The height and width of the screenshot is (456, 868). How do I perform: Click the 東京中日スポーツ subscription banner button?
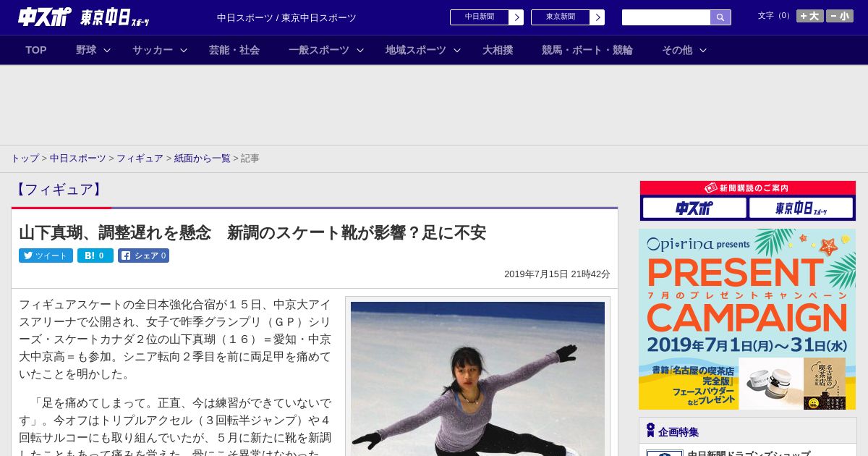coord(801,208)
